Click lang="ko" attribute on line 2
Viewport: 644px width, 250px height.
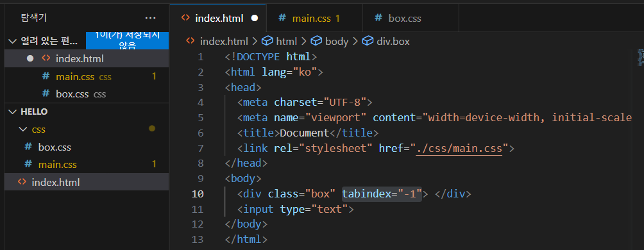pyautogui.click(x=289, y=72)
